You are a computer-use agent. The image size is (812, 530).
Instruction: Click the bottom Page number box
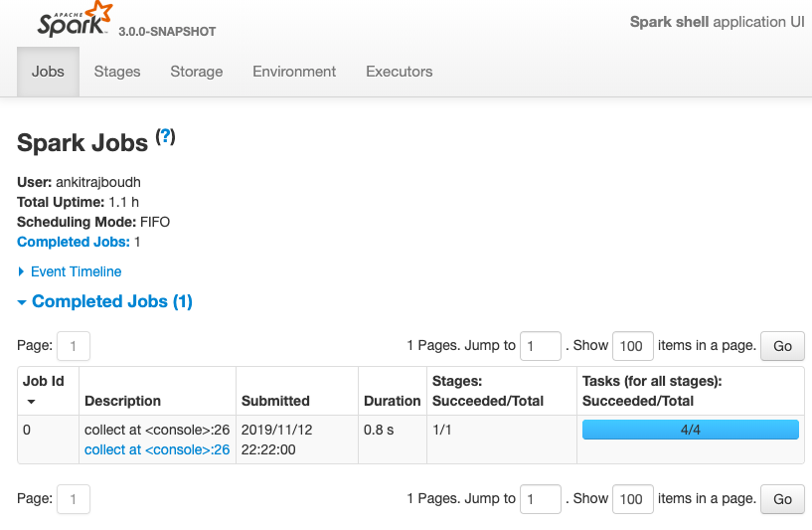click(74, 499)
